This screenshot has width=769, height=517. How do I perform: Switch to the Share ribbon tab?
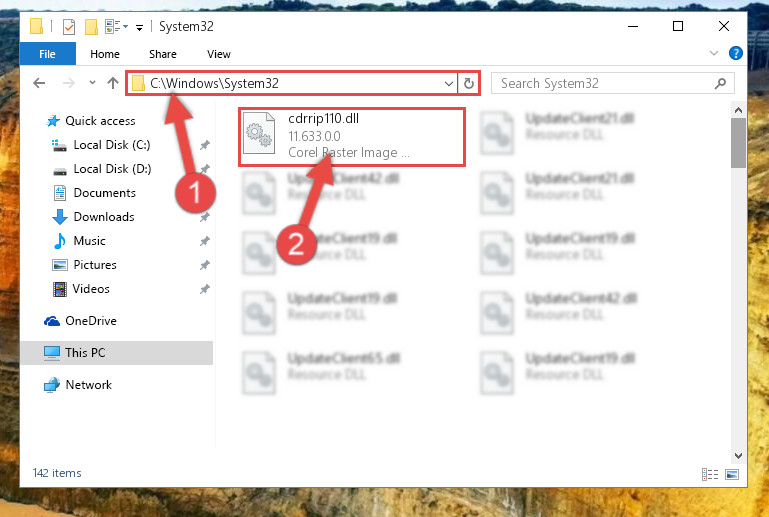click(x=163, y=54)
